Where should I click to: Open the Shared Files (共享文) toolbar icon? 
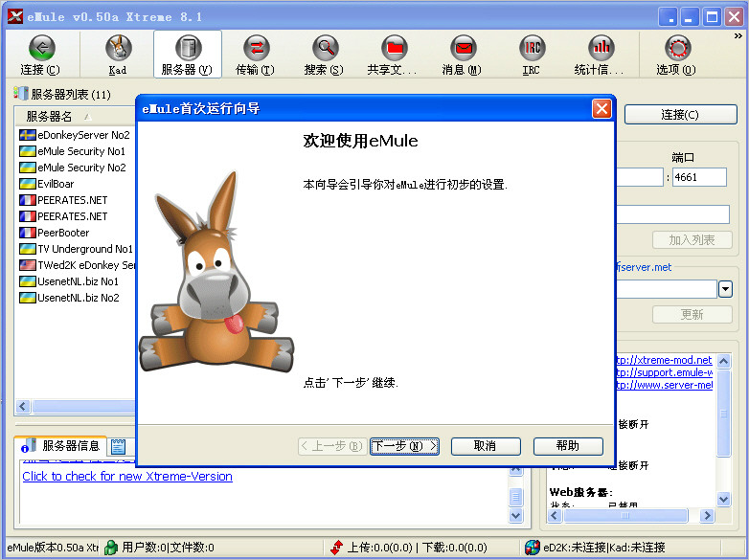pyautogui.click(x=394, y=48)
